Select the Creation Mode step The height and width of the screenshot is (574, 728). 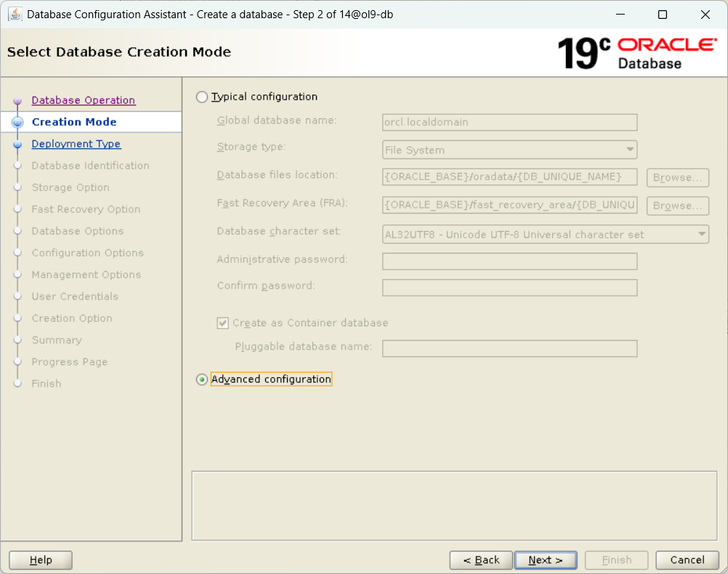click(74, 122)
